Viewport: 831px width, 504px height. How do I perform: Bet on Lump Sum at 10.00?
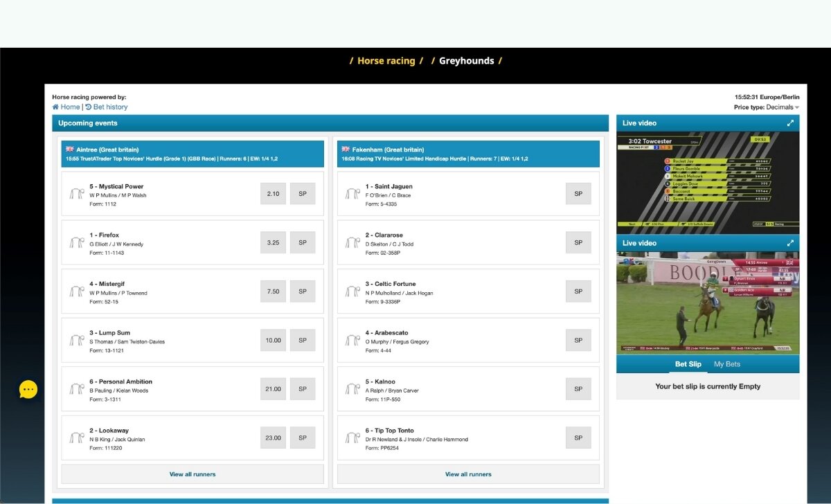tap(274, 340)
